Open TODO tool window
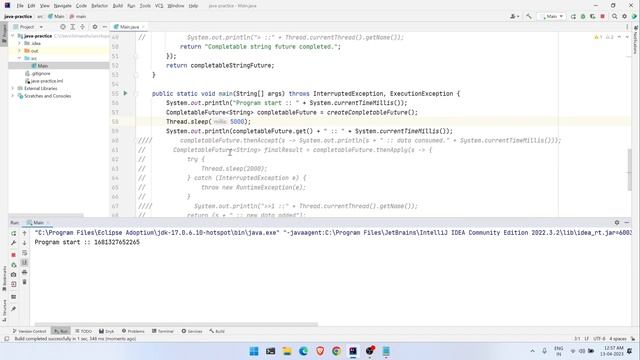 point(83,331)
